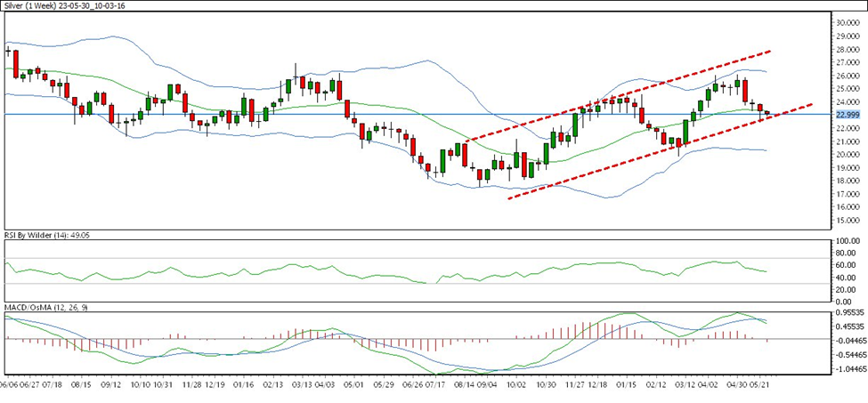Screen dimensions: 868x403
Task: Click the 01/15 date label
Action: (x=626, y=383)
